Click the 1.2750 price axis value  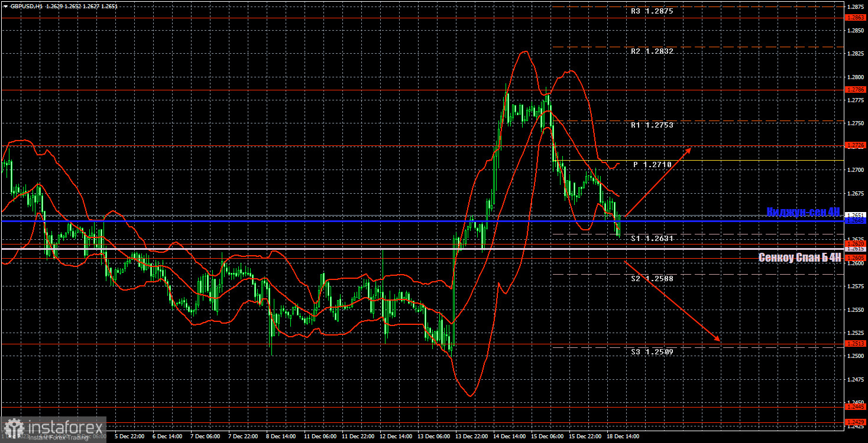pos(856,123)
